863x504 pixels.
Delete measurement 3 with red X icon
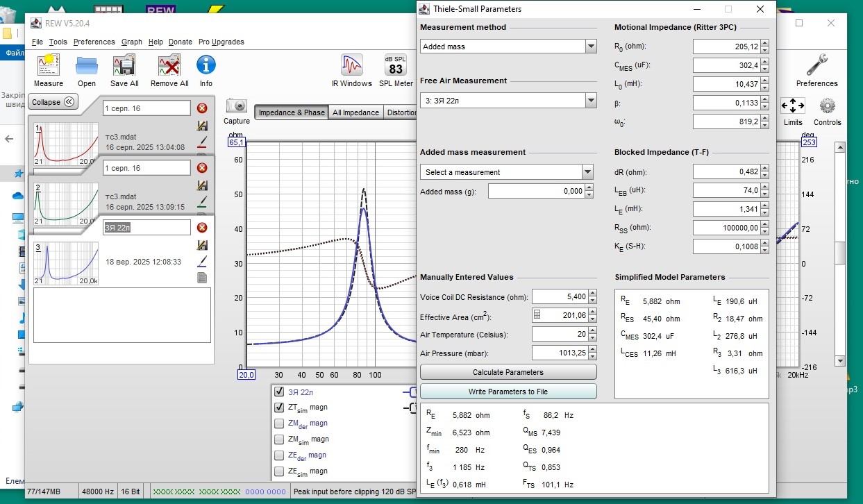pyautogui.click(x=202, y=228)
